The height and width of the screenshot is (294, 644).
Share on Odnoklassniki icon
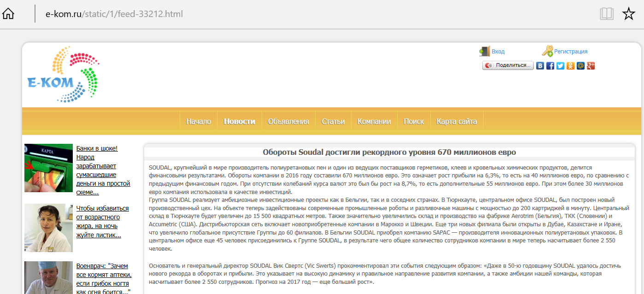570,65
